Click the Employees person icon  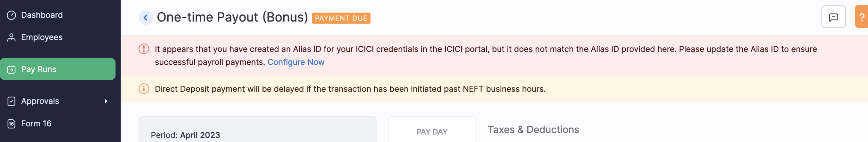(x=12, y=37)
